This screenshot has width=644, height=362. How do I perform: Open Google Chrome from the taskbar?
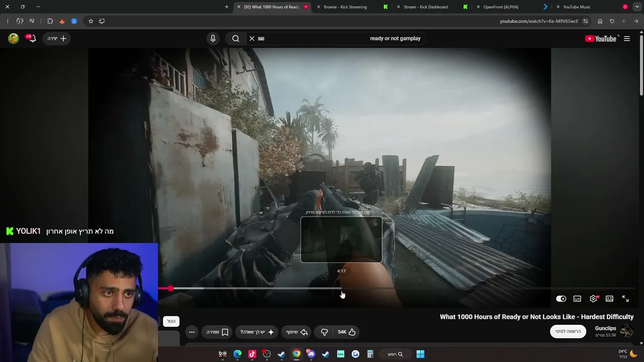296,354
